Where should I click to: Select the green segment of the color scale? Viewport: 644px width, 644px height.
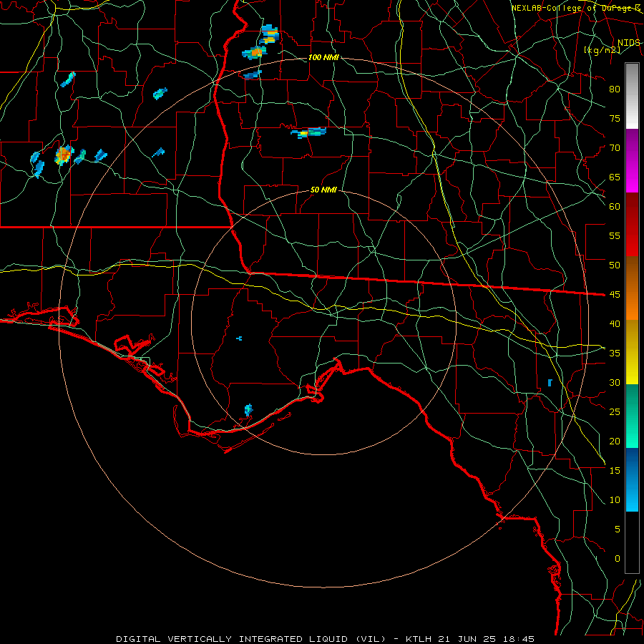point(632,416)
